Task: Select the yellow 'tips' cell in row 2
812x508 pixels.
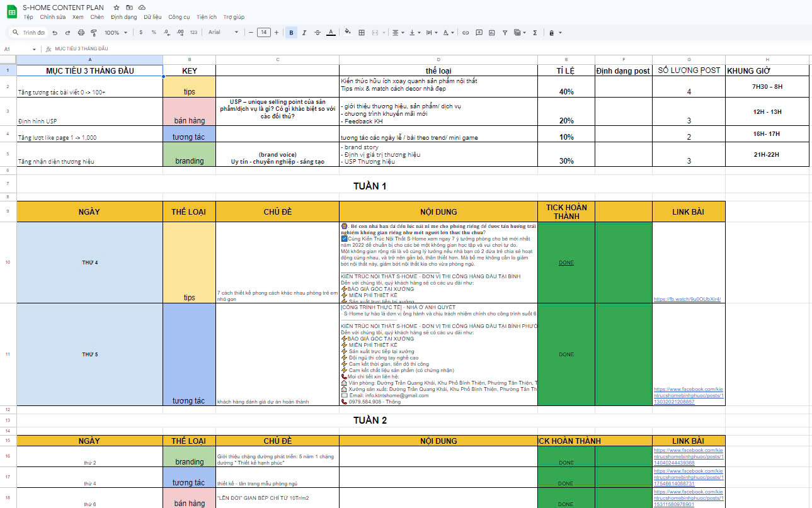Action: click(189, 87)
